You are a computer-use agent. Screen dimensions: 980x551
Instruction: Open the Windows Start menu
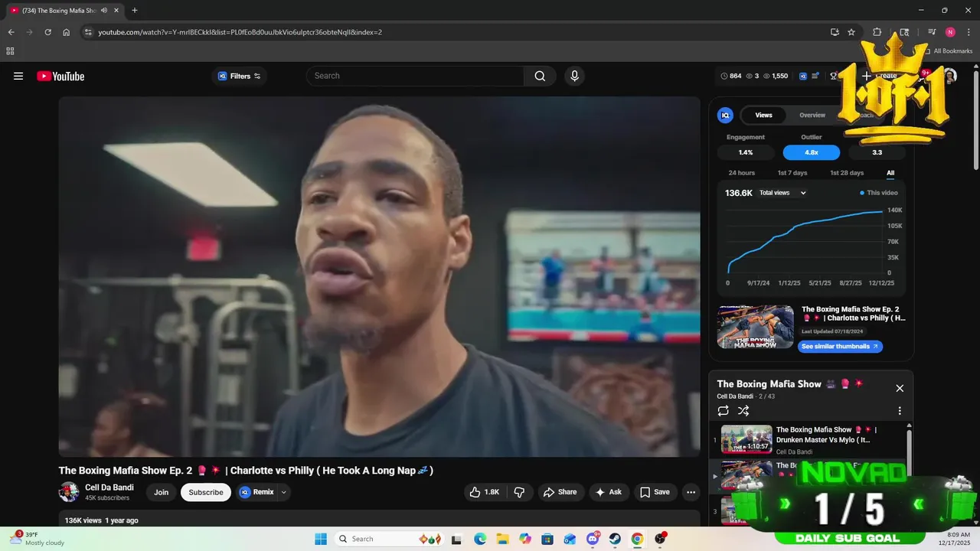(321, 539)
